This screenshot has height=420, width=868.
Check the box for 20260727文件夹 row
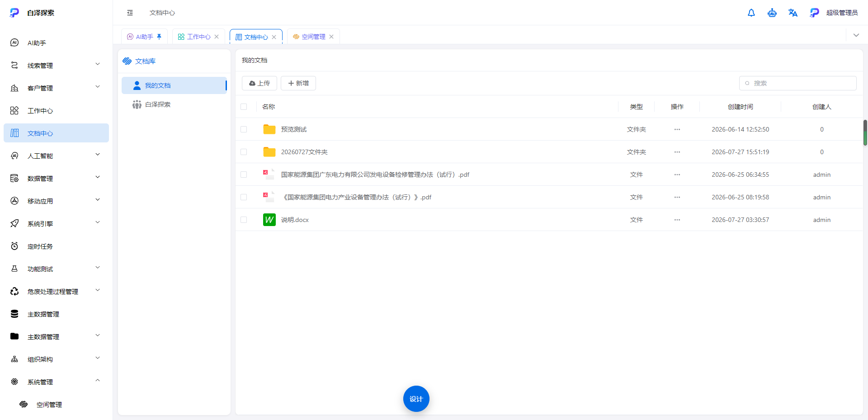[x=244, y=152]
